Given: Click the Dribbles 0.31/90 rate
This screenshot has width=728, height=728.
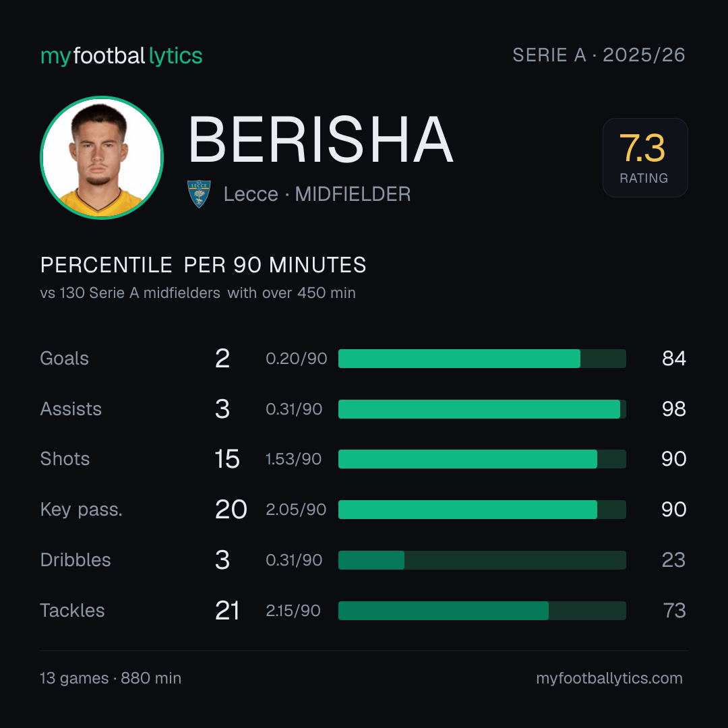Looking at the screenshot, I should (294, 560).
